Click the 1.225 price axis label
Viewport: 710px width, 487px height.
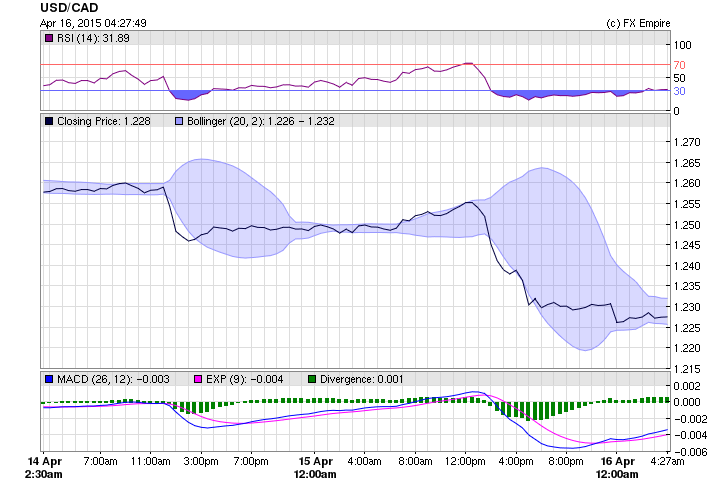pos(687,328)
